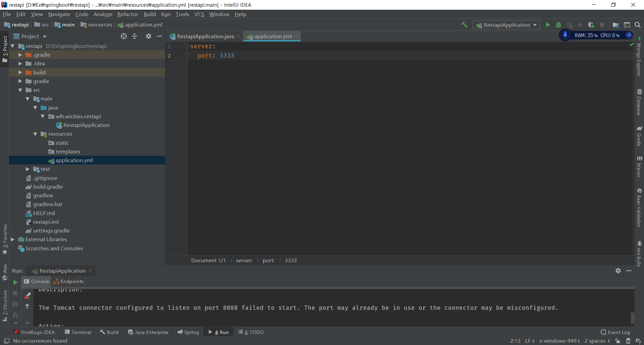Toggle read-only lock icon in status bar

[x=618, y=341]
